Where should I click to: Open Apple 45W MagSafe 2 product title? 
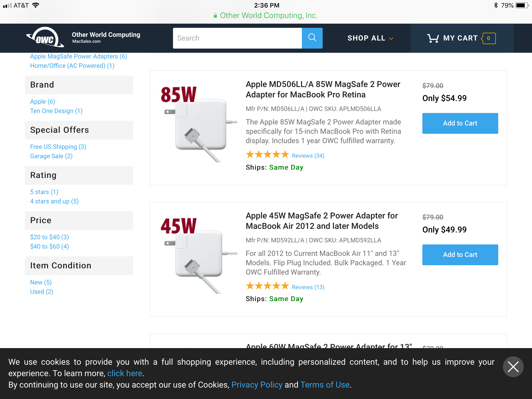tap(322, 221)
